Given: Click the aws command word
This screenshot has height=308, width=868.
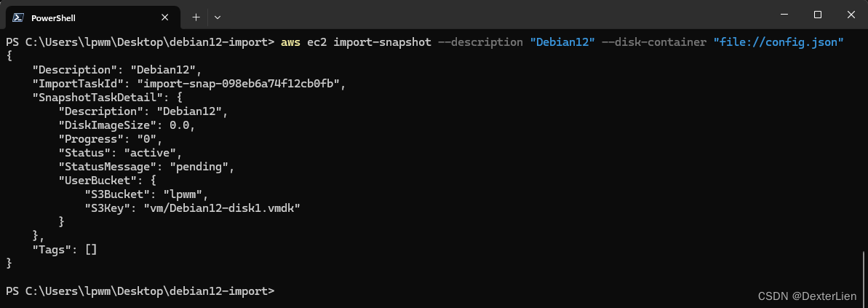Looking at the screenshot, I should pos(290,42).
